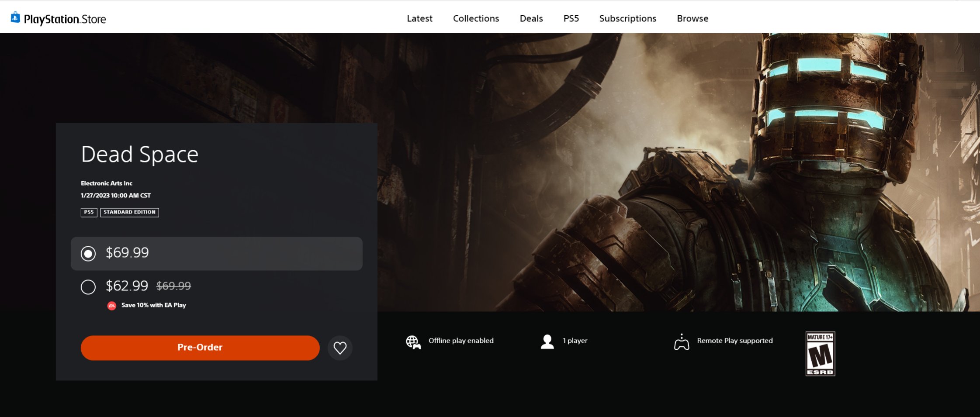Image resolution: width=980 pixels, height=417 pixels.
Task: Click the orange Pre-Order button
Action: 200,348
